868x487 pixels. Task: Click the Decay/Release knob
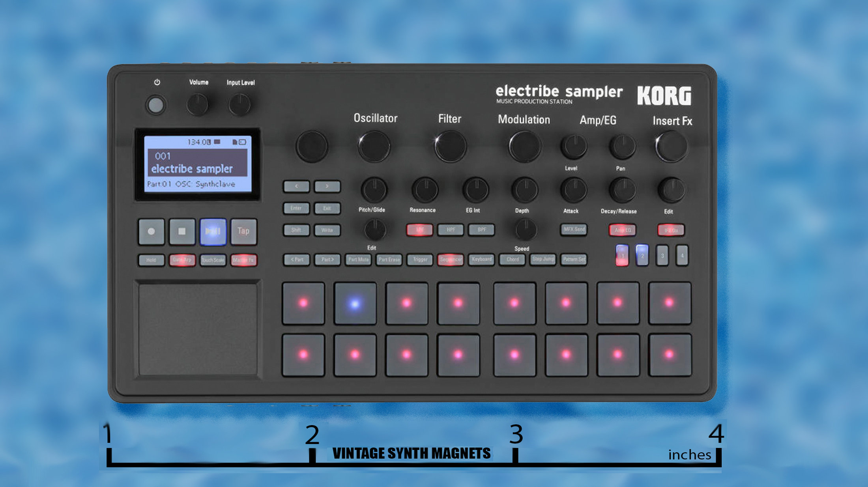[622, 190]
